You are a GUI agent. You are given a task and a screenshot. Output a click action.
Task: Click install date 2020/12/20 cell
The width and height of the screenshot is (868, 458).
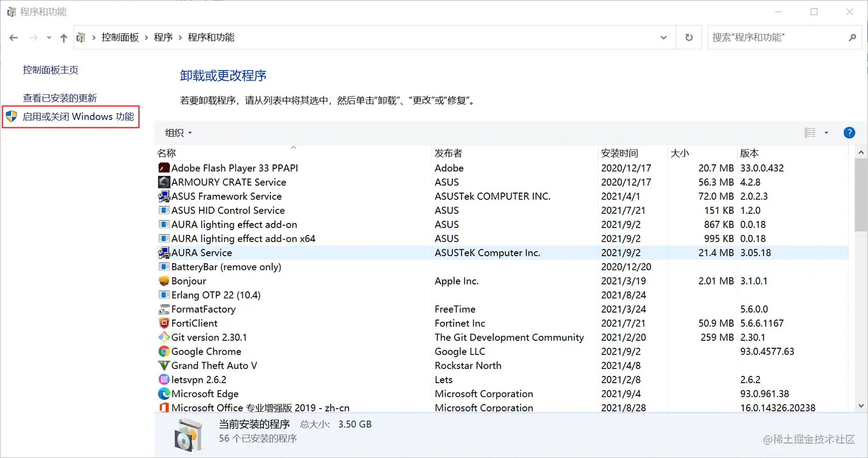tap(626, 267)
